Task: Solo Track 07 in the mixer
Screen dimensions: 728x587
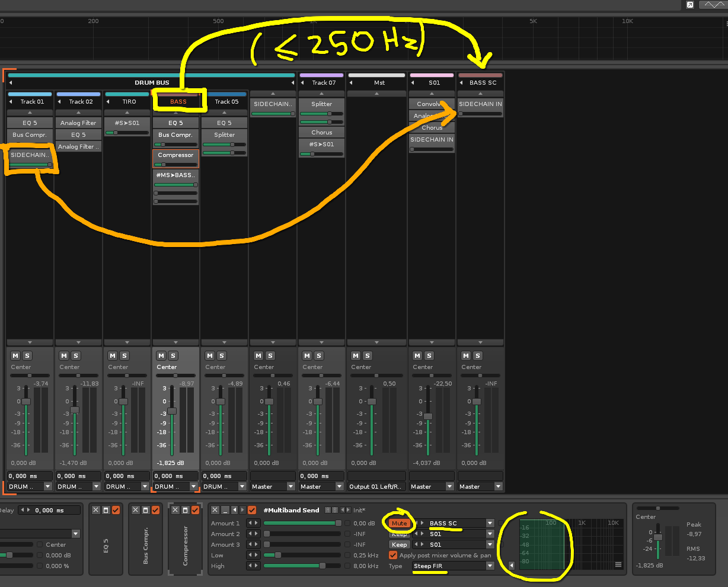Action: click(x=319, y=356)
